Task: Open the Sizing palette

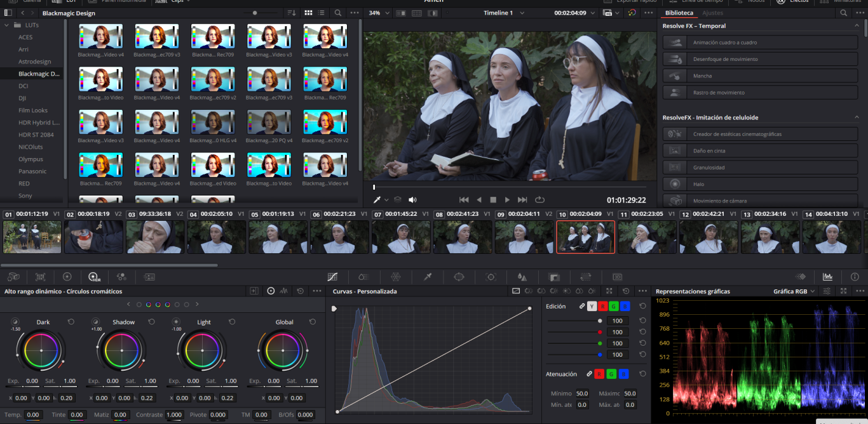Action: tap(585, 277)
